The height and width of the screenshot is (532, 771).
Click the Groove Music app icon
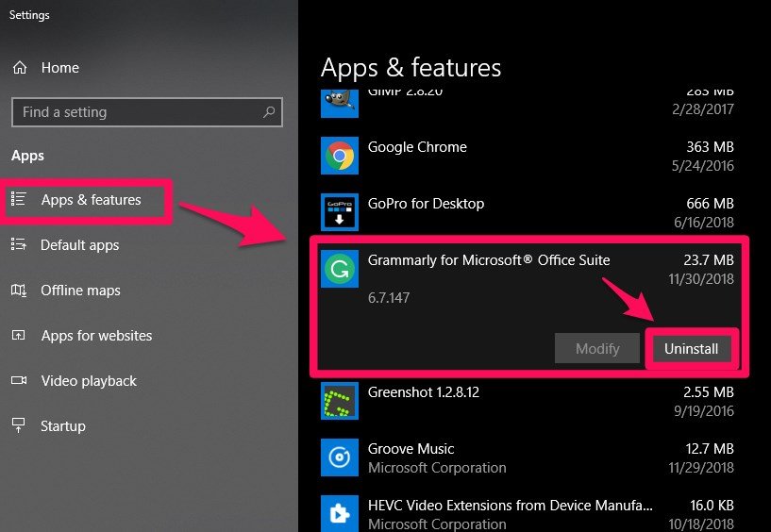pyautogui.click(x=340, y=457)
